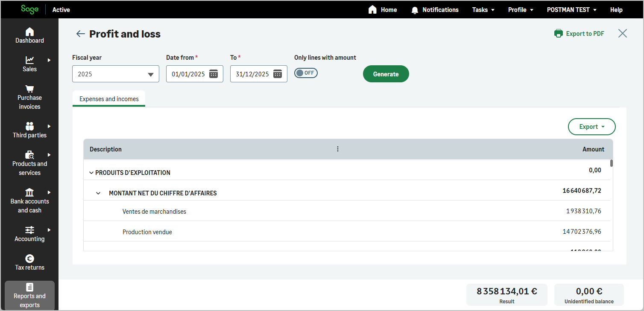This screenshot has width=644, height=311.
Task: Open Bank accounts and cash icon
Action: 29,192
